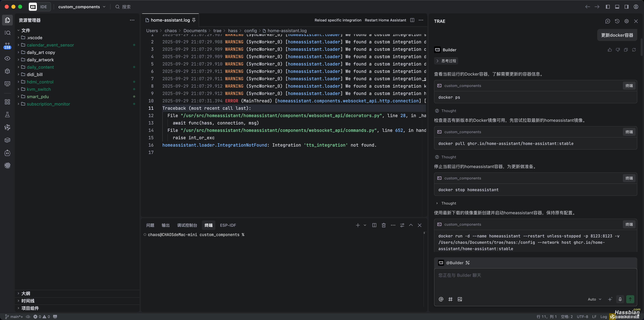Select the home-assistant.log editor tab
The height and width of the screenshot is (320, 644).
(170, 20)
